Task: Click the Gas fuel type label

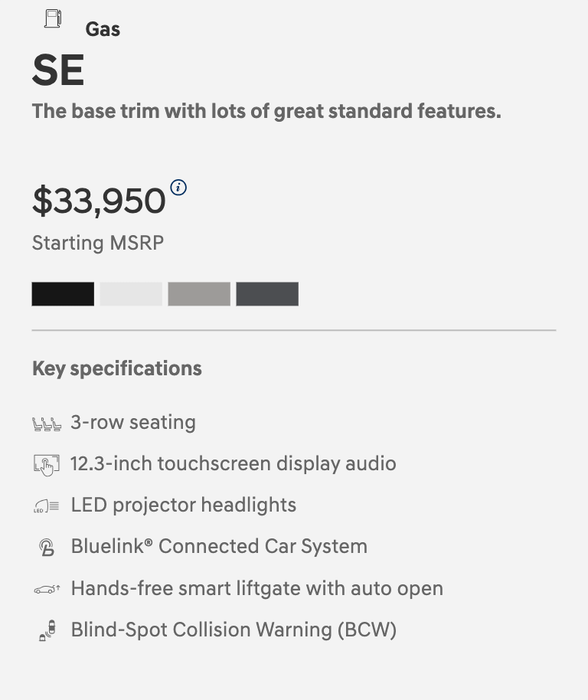Action: click(x=103, y=29)
